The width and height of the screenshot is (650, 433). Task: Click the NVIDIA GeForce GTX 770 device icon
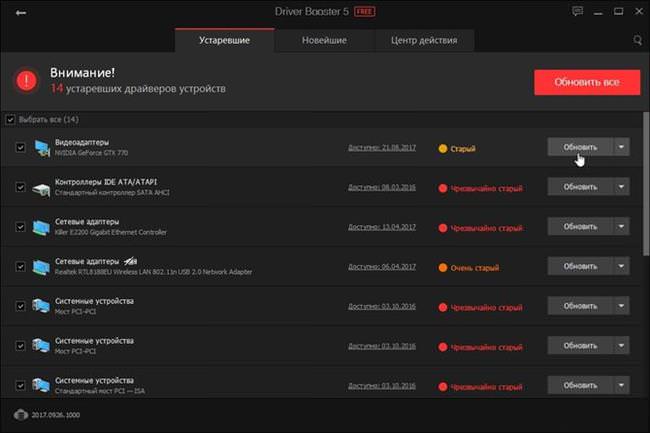click(41, 148)
